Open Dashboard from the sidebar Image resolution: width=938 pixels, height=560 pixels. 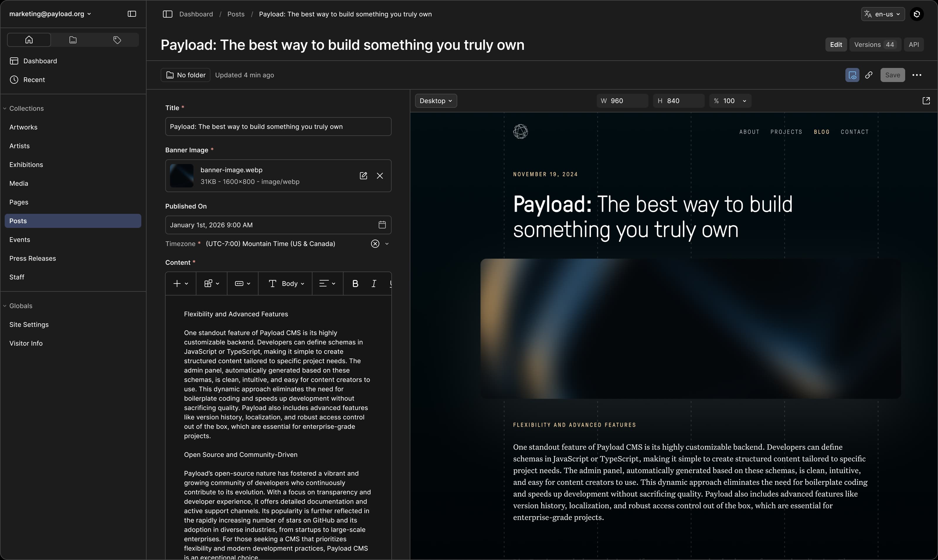tap(73, 61)
